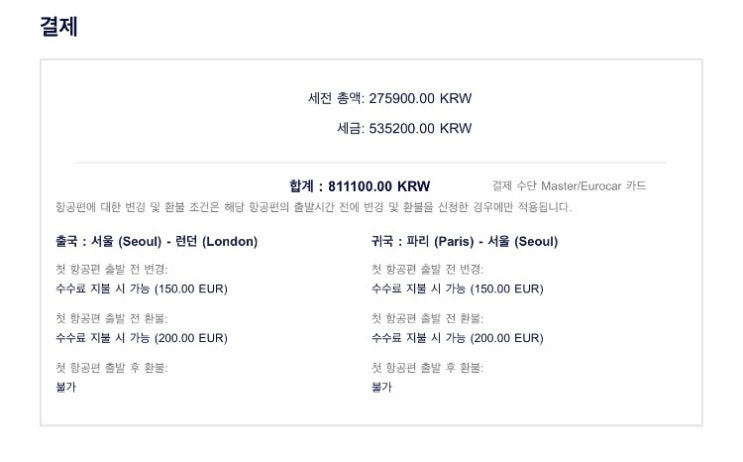Select the 200.00 EUR refund fee under 출국
Image resolution: width=743 pixels, height=462 pixels.
click(140, 338)
